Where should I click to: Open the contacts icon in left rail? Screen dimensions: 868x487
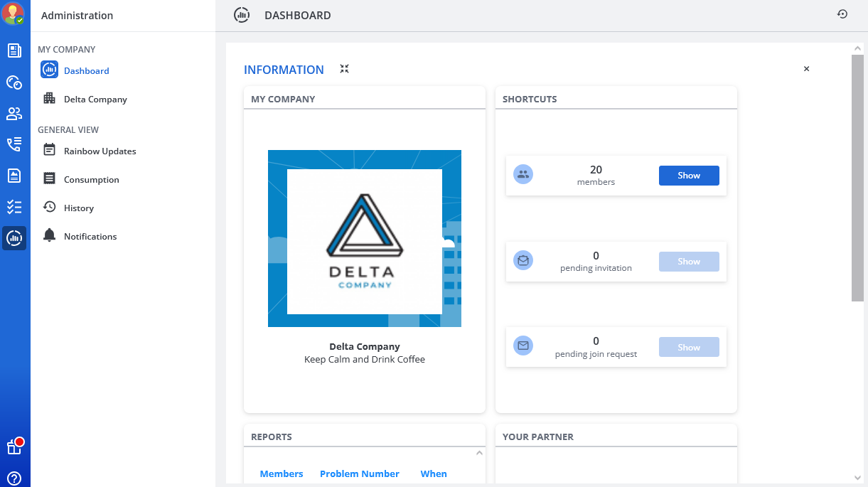[14, 114]
